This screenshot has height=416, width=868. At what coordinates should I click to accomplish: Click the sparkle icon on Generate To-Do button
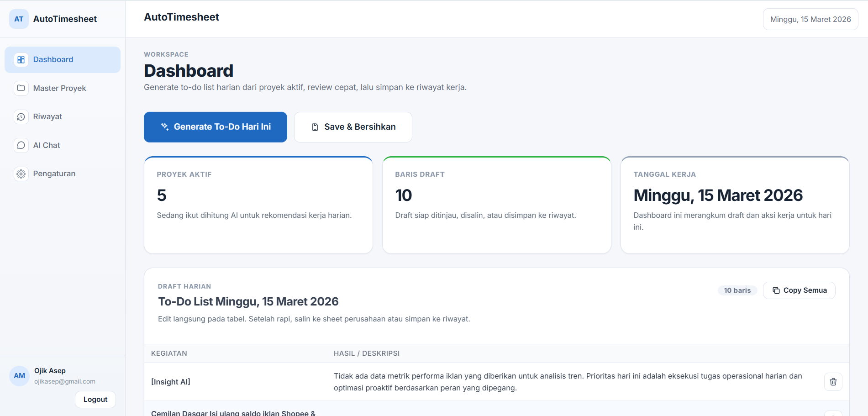point(165,126)
